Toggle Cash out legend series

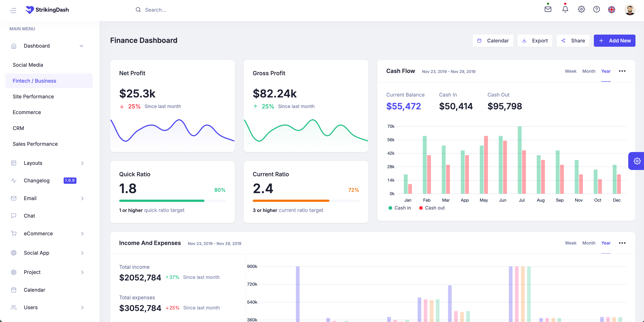click(x=432, y=208)
